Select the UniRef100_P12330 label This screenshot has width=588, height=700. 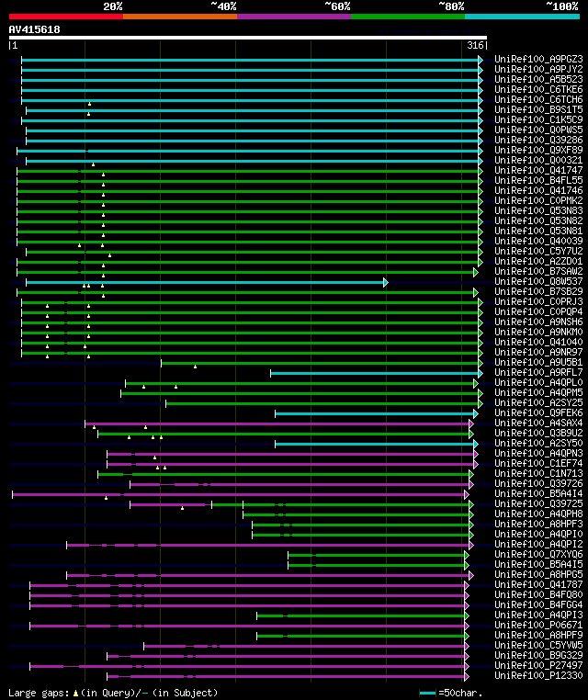[538, 675]
